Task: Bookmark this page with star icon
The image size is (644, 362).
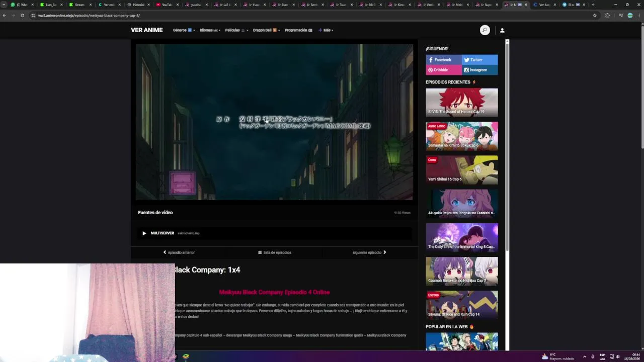Action: coord(595,16)
